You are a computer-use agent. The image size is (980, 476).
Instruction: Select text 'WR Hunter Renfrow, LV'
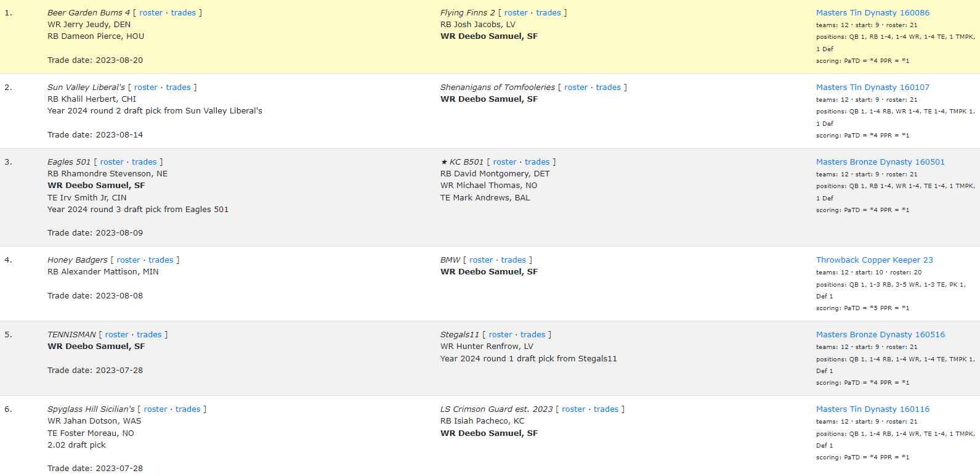tap(487, 346)
